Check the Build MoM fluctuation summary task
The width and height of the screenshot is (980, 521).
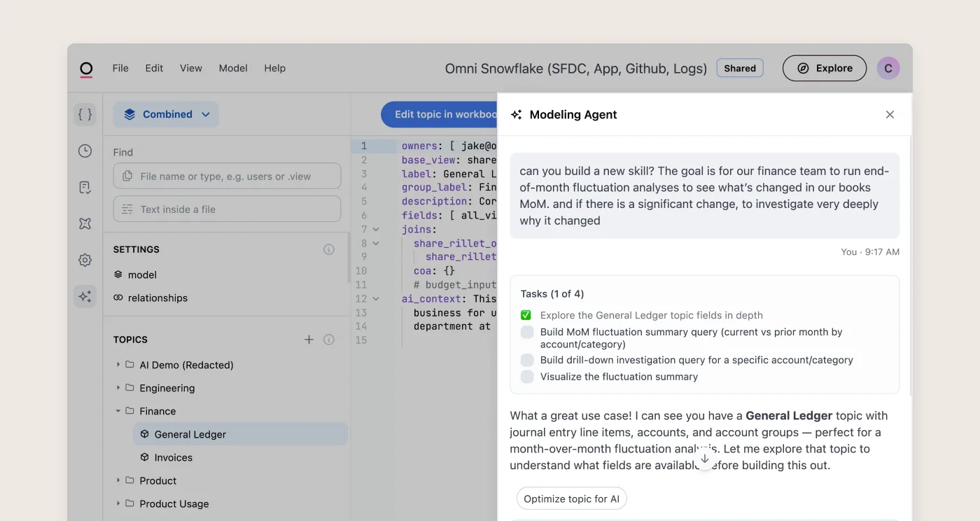(527, 332)
